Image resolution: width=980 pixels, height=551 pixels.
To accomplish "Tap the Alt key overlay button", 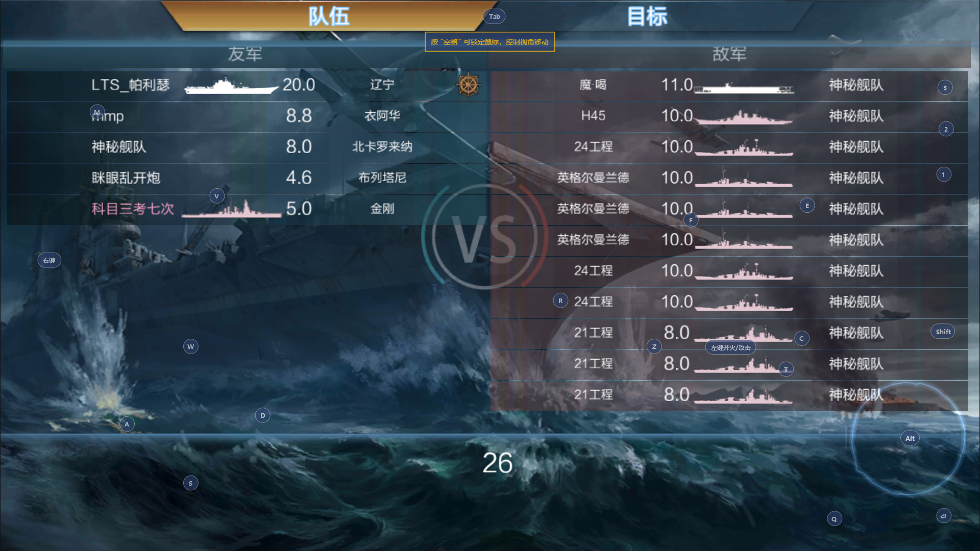I will 910,438.
